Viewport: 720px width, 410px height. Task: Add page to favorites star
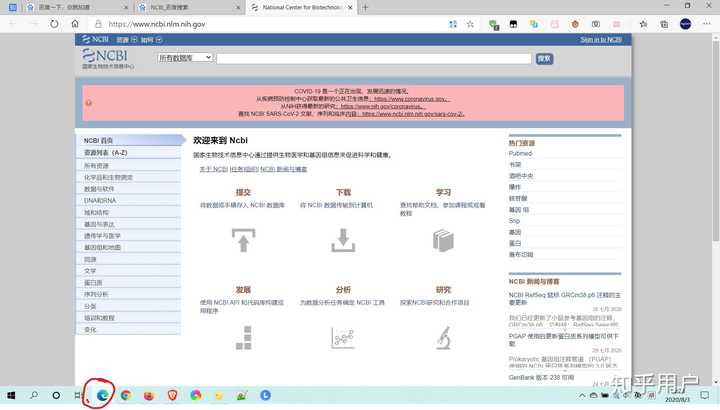click(x=470, y=24)
